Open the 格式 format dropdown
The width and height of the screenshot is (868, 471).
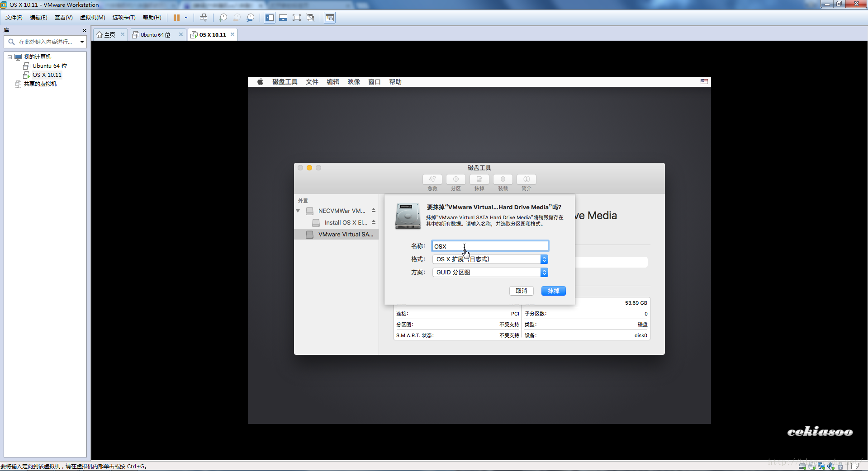coord(490,259)
